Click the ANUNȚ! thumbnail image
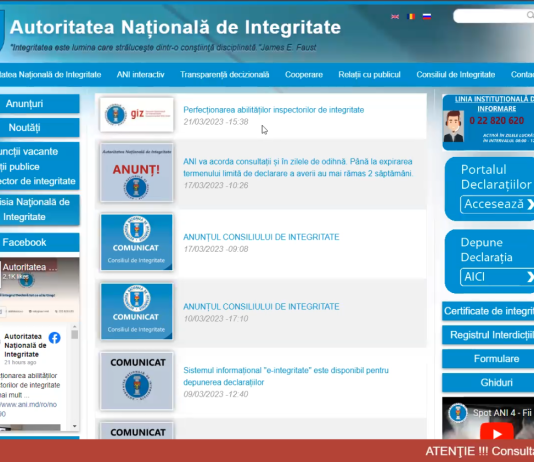This screenshot has width=534, height=462. [x=137, y=173]
